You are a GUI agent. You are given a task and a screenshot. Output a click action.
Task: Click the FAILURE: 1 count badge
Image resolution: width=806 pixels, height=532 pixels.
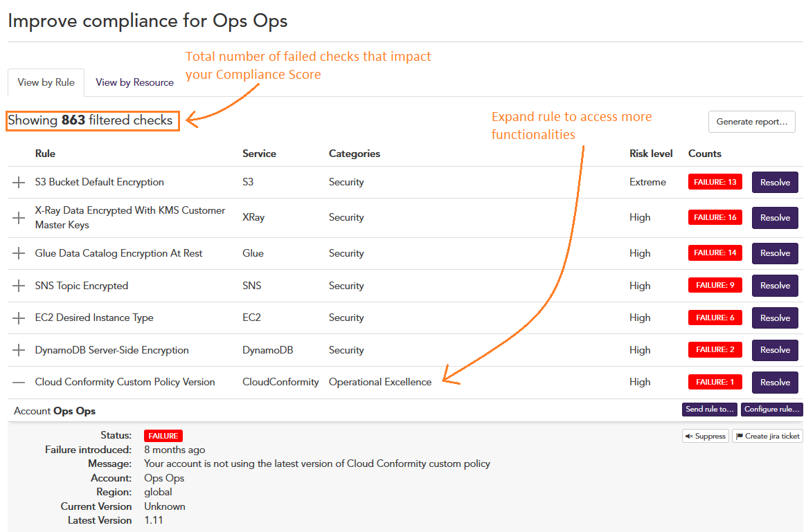coord(715,382)
